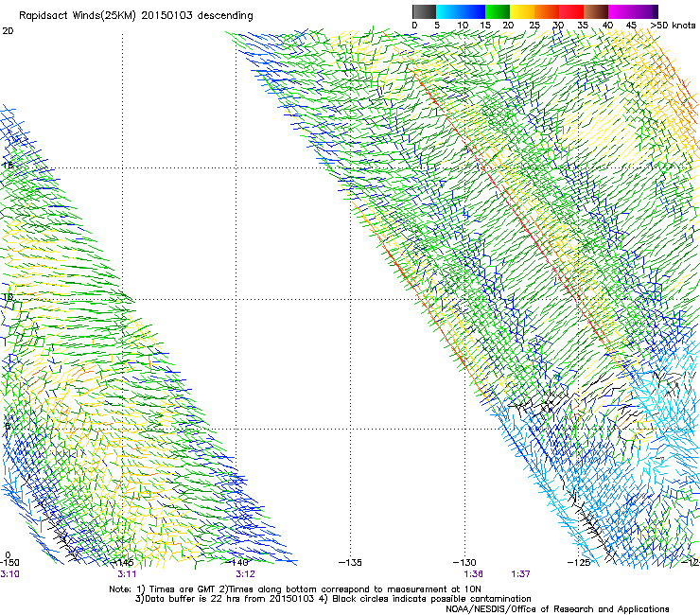This screenshot has width=700, height=615.
Task: Click the longitude label '-130'
Action: pyautogui.click(x=464, y=563)
